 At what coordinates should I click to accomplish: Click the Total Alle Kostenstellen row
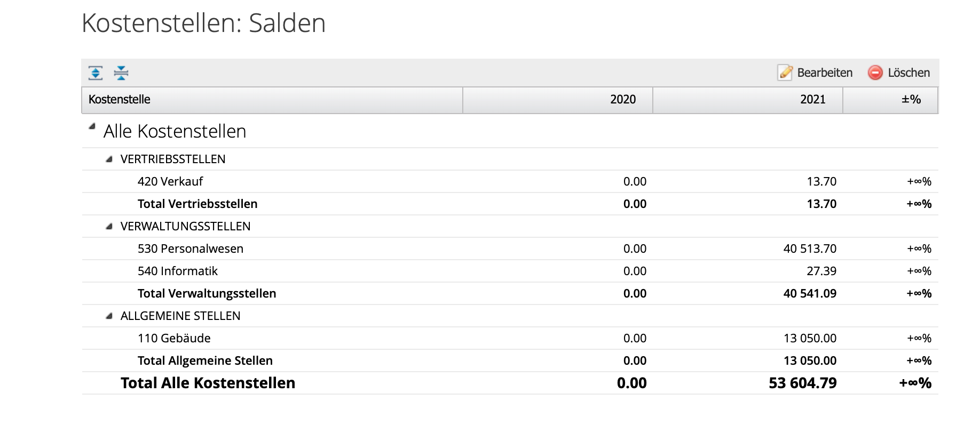[x=208, y=383]
